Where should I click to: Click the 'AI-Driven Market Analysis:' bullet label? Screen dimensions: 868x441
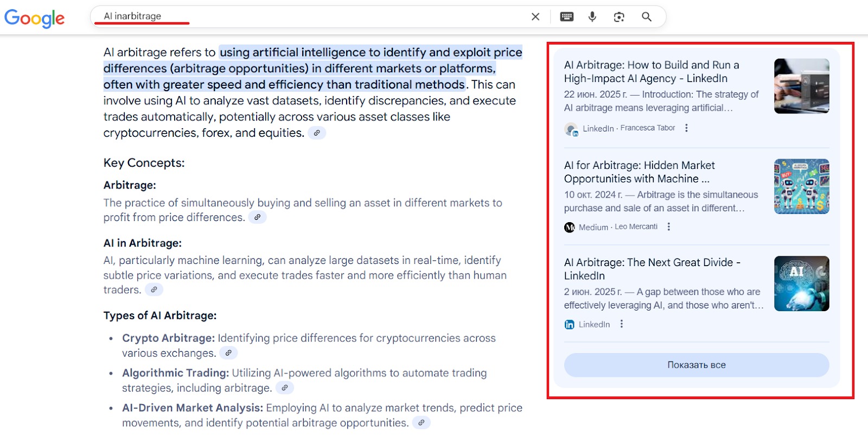193,407
